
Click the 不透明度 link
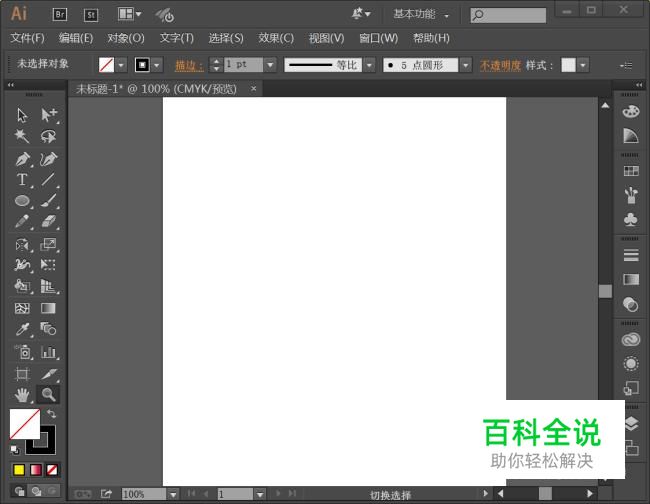500,65
